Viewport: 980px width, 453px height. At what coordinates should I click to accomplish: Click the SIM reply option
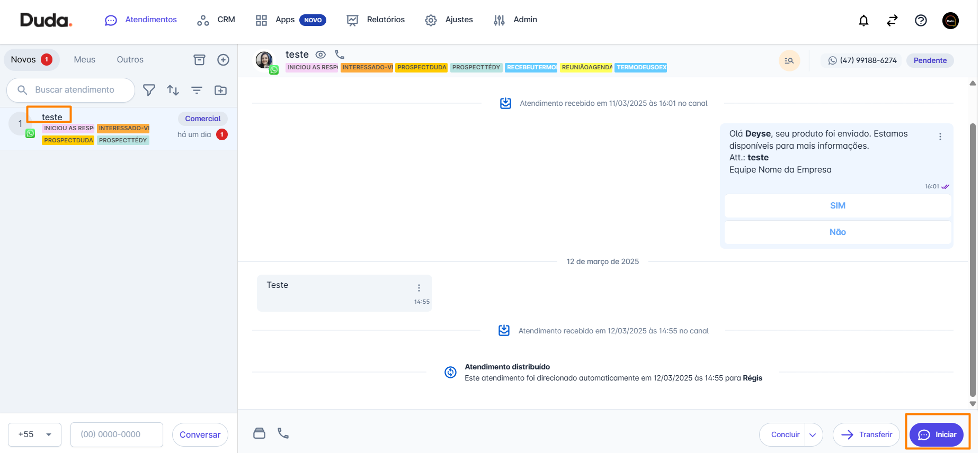tap(838, 206)
